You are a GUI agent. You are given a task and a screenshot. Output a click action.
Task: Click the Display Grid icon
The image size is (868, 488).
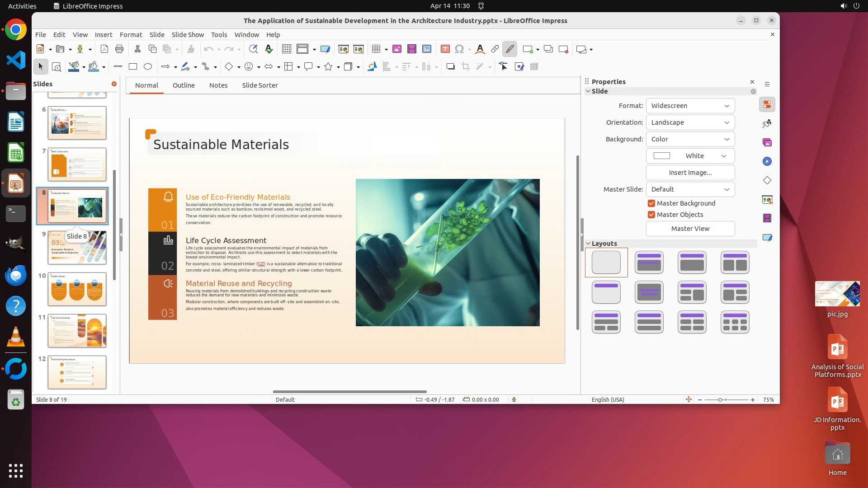[x=286, y=49]
